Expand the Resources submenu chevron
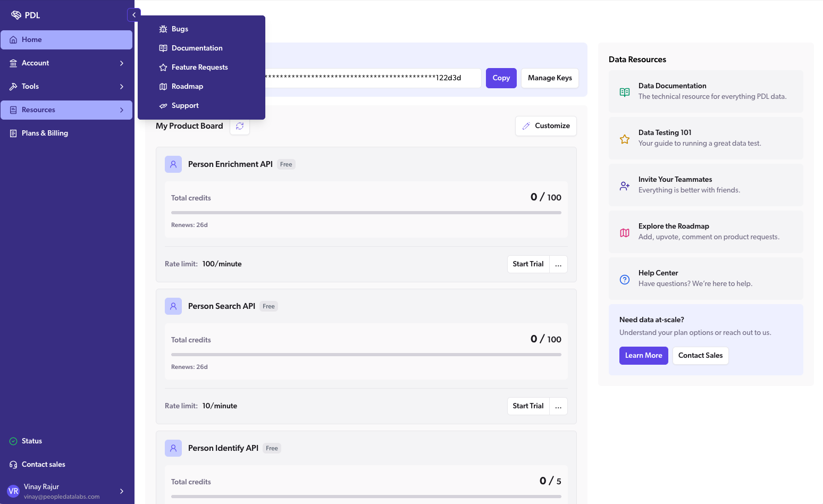 (122, 110)
